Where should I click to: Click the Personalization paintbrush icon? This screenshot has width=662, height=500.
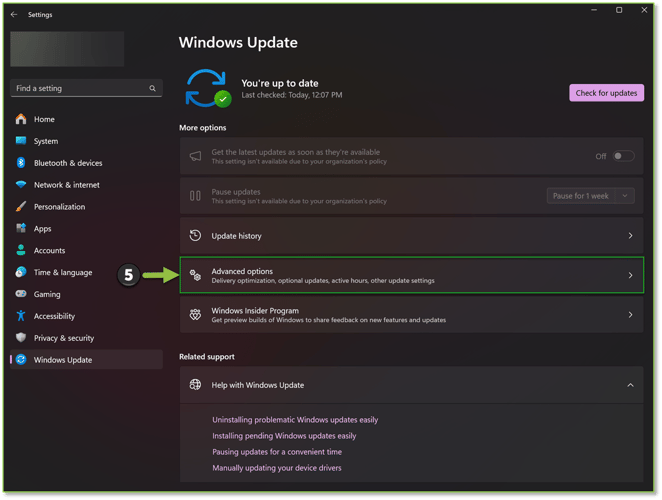click(x=21, y=207)
